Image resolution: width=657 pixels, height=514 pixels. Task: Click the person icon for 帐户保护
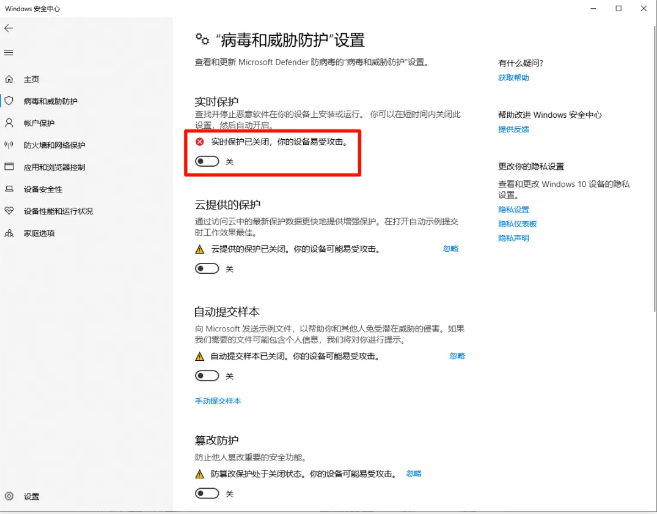9,123
